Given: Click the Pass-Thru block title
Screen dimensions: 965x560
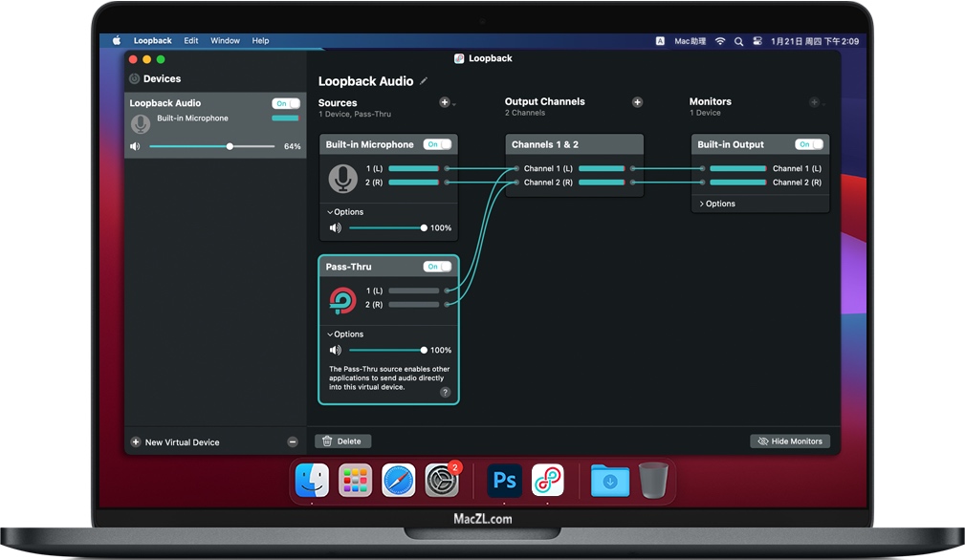Looking at the screenshot, I should (348, 267).
